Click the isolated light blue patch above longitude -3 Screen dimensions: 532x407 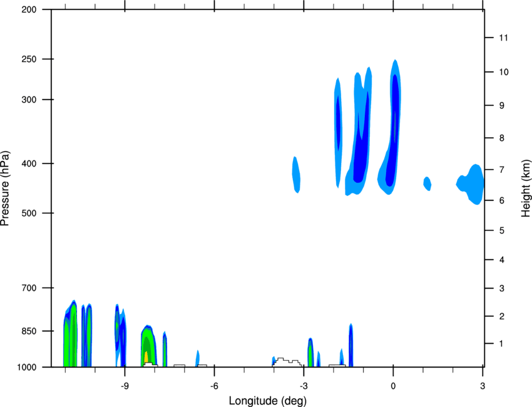296,175
